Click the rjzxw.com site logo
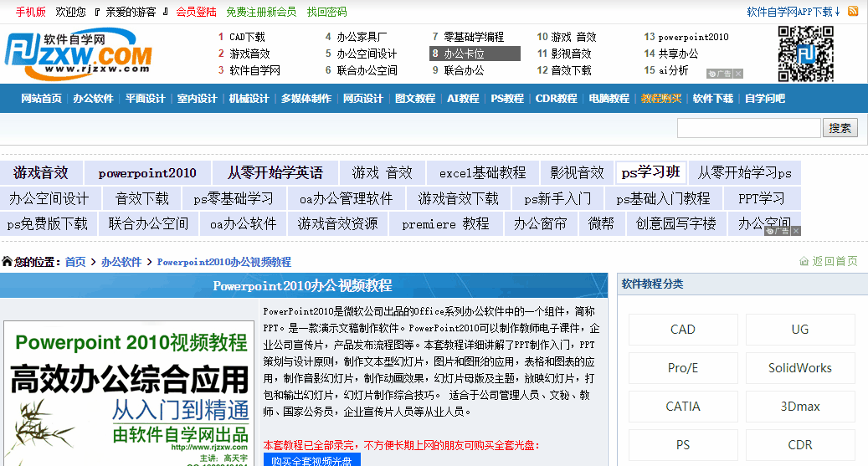 tap(79, 54)
